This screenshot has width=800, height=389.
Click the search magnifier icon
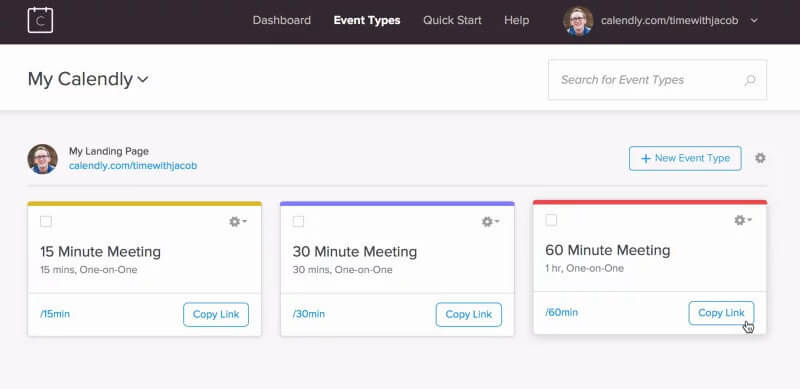[749, 80]
